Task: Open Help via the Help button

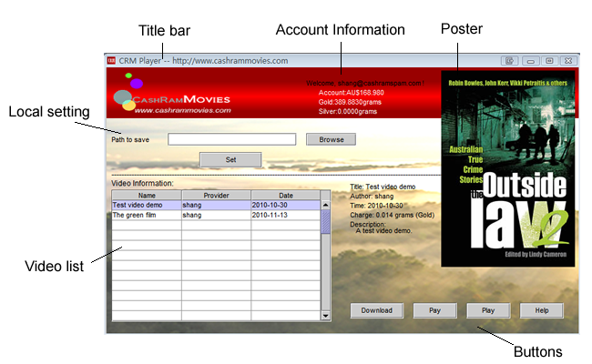Action: [541, 310]
